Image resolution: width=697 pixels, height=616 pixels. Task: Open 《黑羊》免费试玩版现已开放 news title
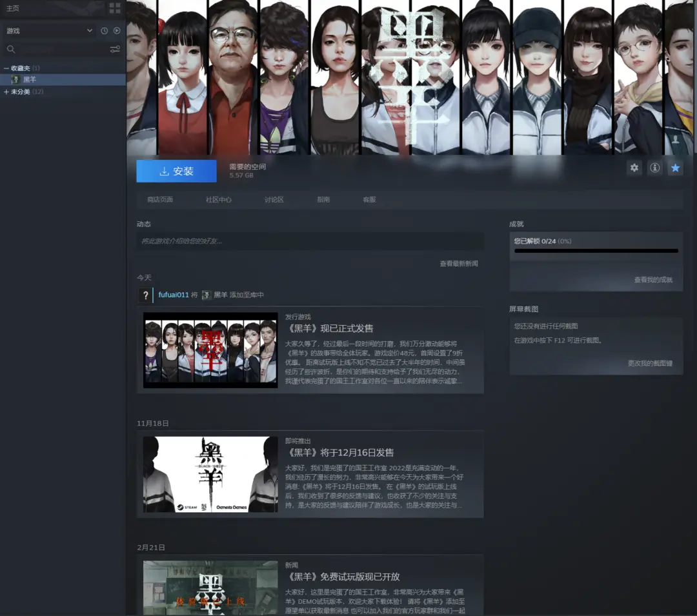tap(343, 577)
